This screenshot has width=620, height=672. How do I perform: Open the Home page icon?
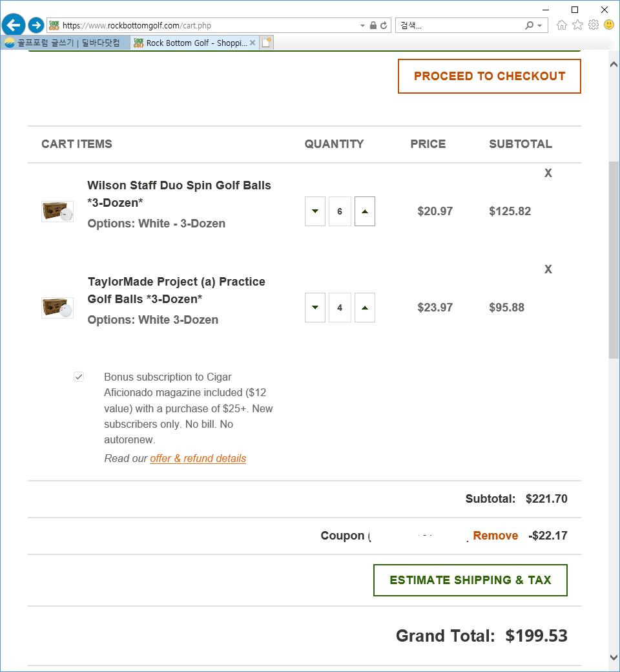[562, 25]
